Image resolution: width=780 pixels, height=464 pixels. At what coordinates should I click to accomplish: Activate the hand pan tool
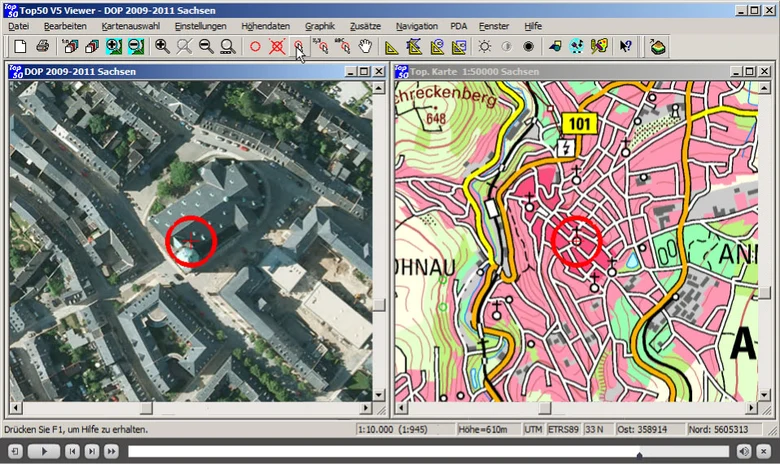pos(365,47)
